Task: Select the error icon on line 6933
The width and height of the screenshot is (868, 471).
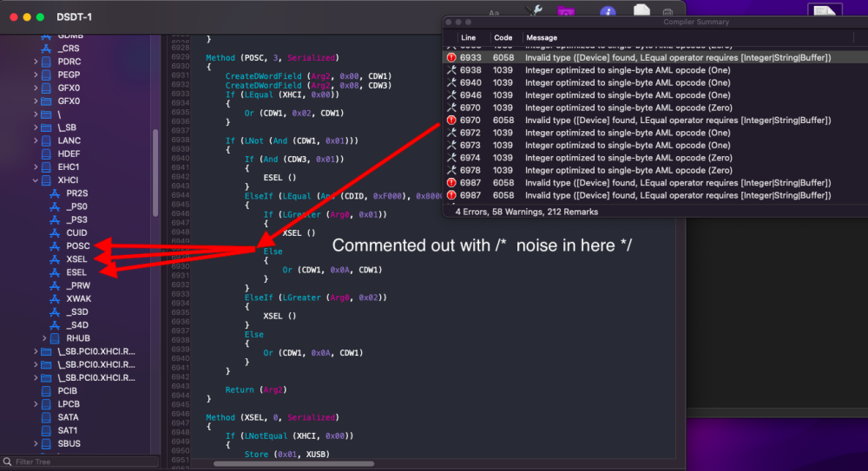Action: coord(451,57)
